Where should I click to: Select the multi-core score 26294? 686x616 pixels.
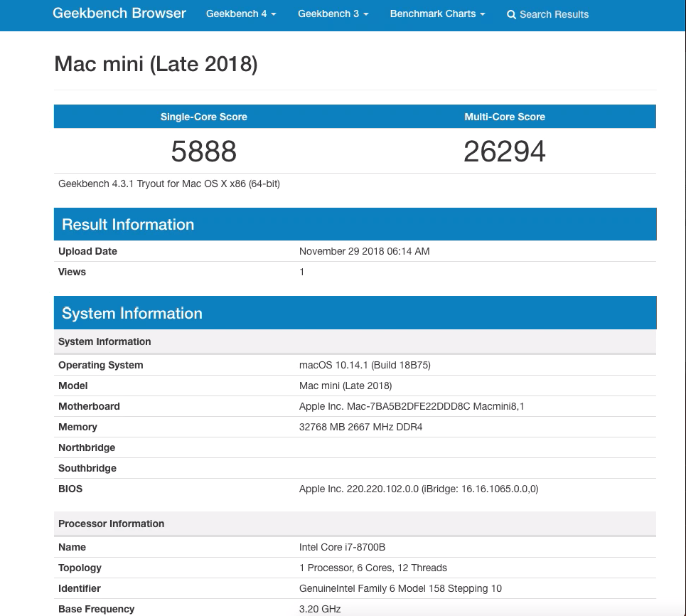click(x=505, y=152)
